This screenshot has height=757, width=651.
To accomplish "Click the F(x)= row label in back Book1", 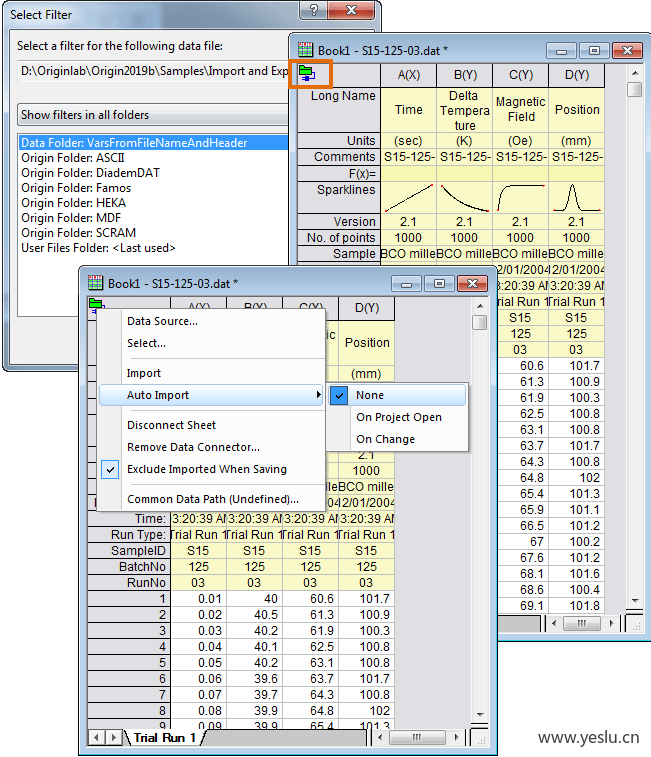I will click(339, 173).
